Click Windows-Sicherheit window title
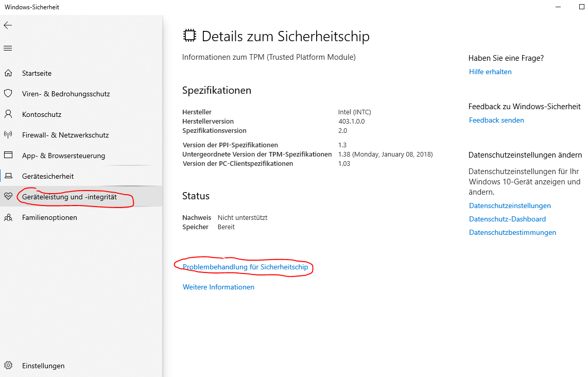 pos(32,7)
